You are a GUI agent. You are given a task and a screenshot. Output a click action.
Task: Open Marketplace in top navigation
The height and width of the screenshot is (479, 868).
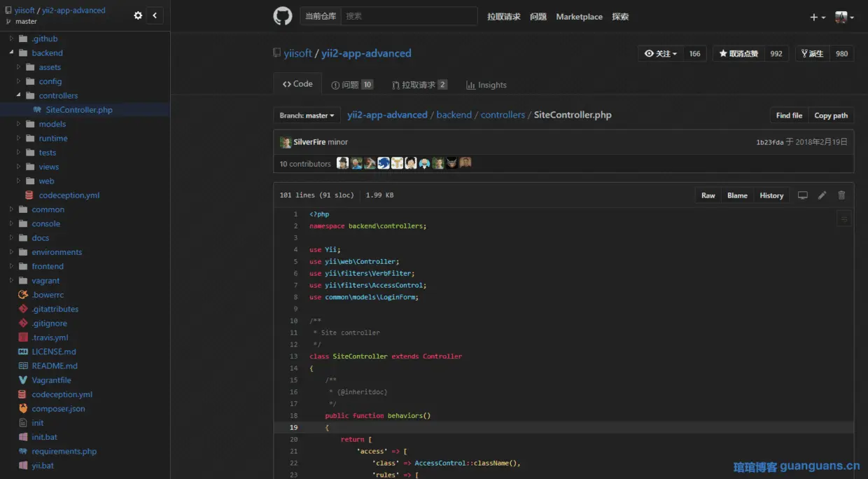[579, 17]
